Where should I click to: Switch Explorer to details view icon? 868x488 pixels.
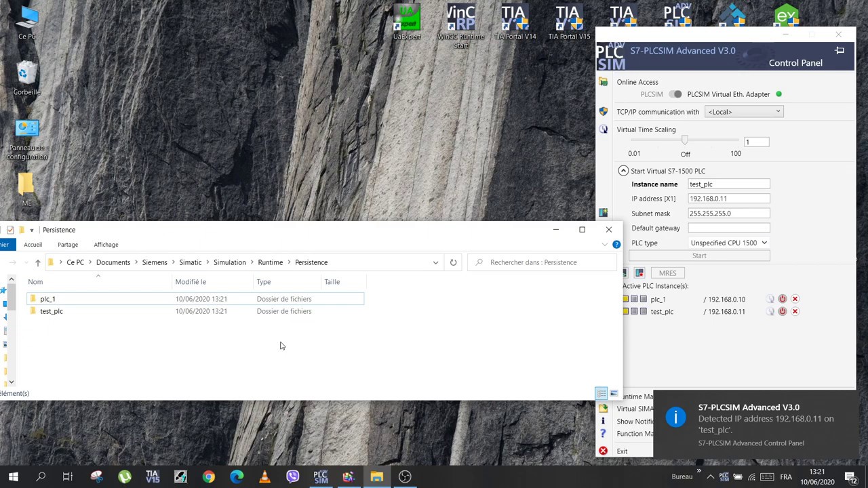pyautogui.click(x=601, y=393)
